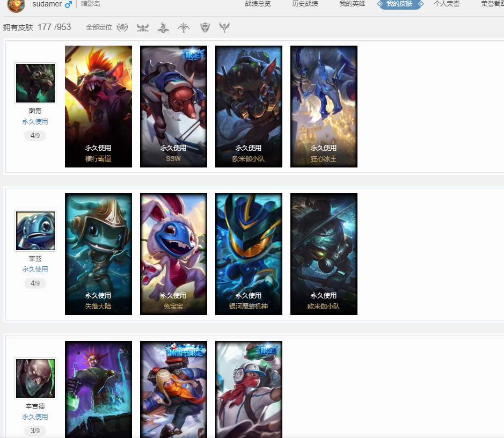The height and width of the screenshot is (438, 504).
Task: Select the 全部定位 role filter
Action: pos(99,27)
